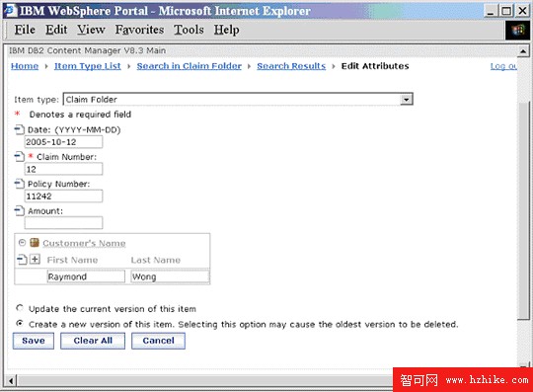Collapse the Customer's Name section circle icon
The image size is (533, 392).
[x=22, y=242]
